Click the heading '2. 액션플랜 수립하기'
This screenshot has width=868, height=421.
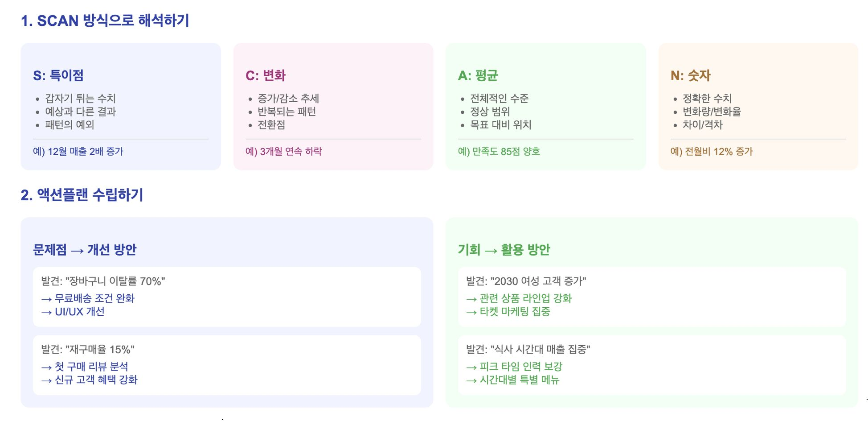82,195
